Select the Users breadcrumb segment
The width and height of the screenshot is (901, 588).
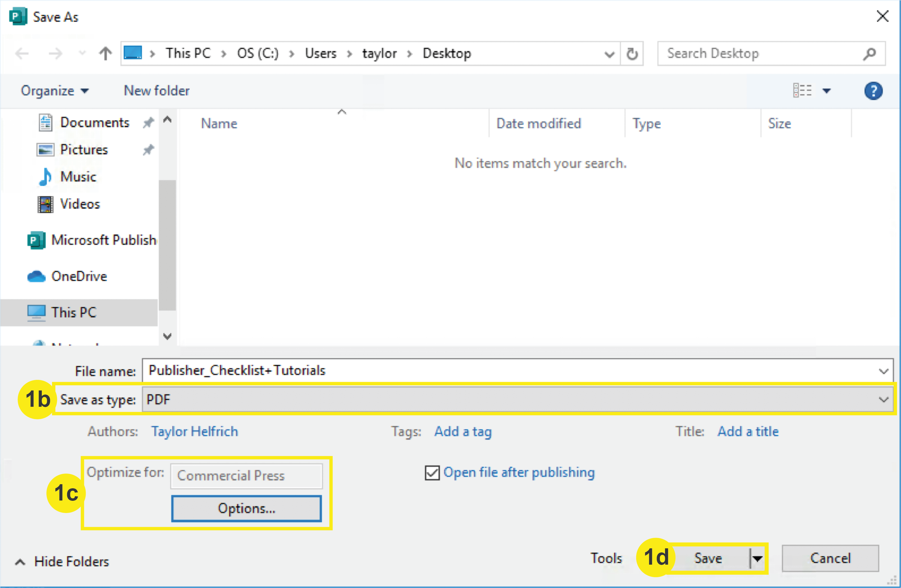(x=321, y=53)
